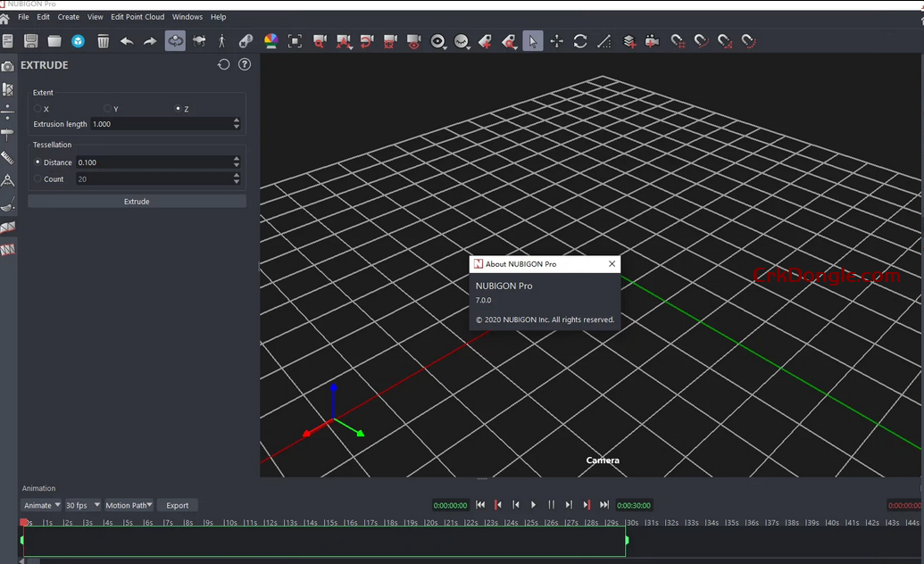Open the 30 fps frame rate dropdown
This screenshot has height=564, width=924.
(83, 505)
